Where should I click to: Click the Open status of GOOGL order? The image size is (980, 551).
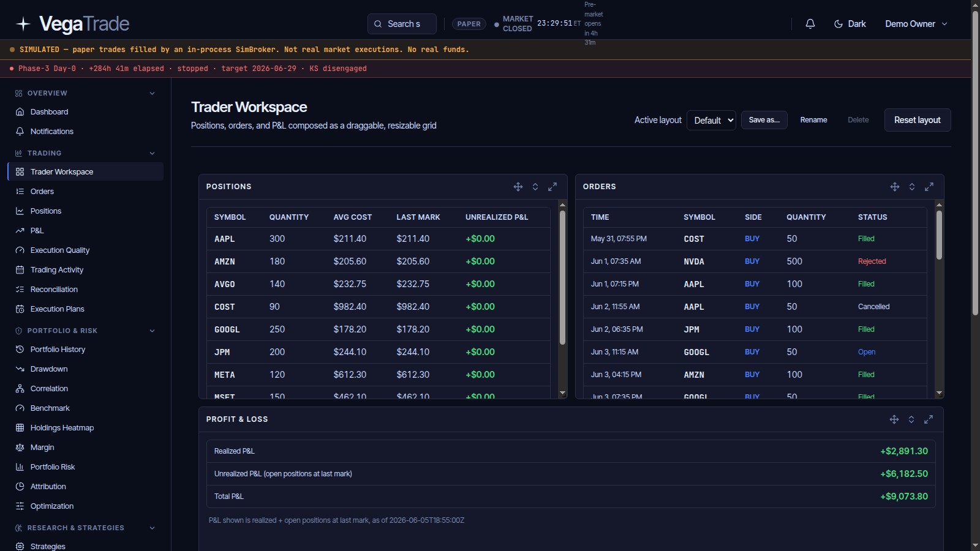coord(866,352)
